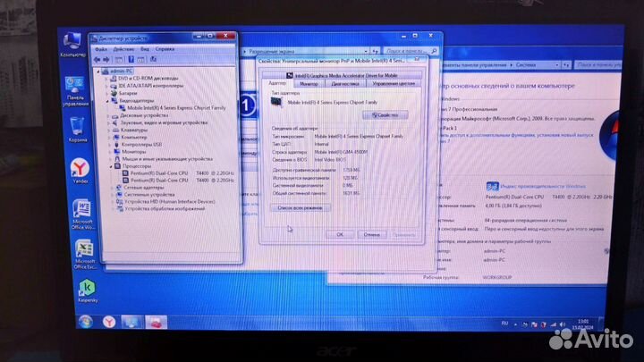The image size is (644, 362).
Task: Click the network signal tray icon
Action: (x=554, y=324)
